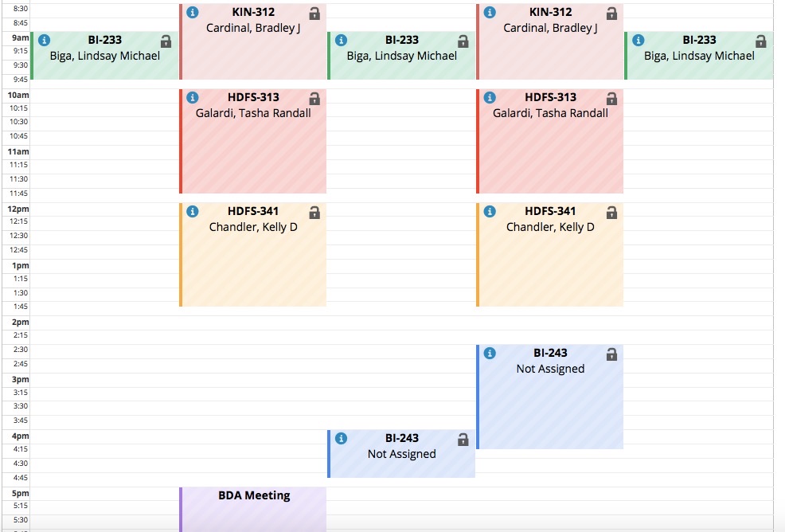Toggle lock on the 4pm BI-243 block
Viewport: 785px width, 532px height.
tap(463, 440)
